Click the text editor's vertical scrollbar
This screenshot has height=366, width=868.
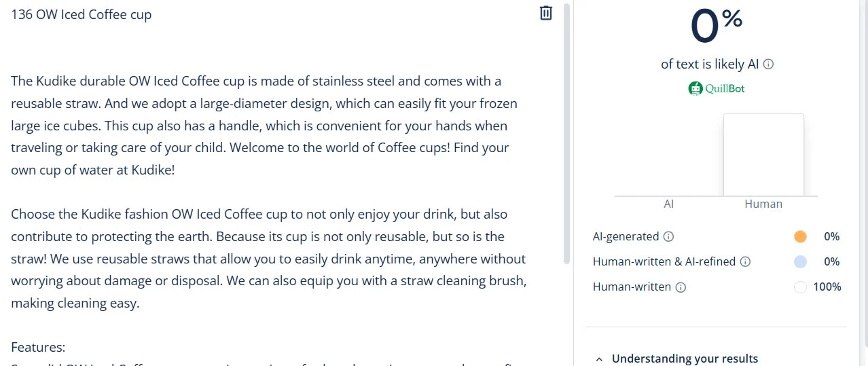(x=566, y=136)
